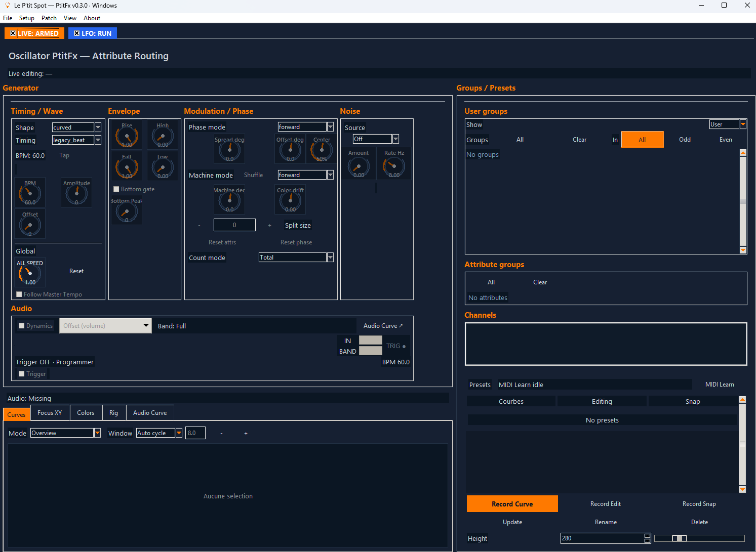Switch to the Colors tab
Viewport: 756px width, 552px height.
point(86,413)
